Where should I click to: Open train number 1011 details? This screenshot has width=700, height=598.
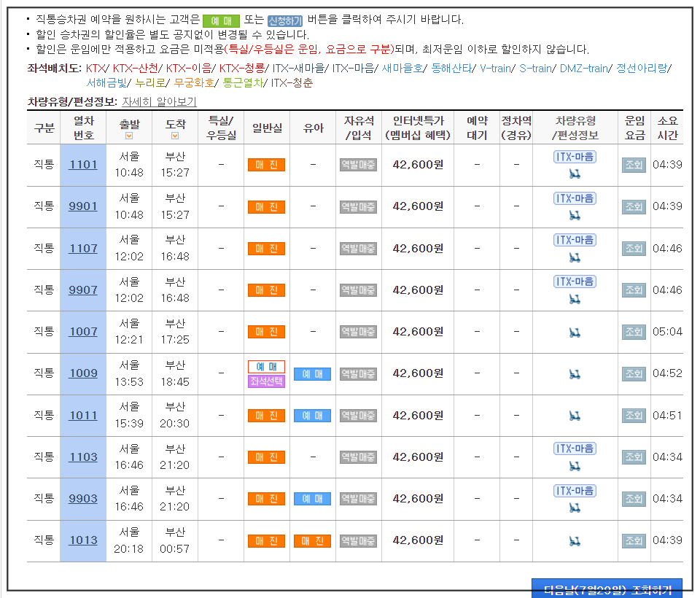(83, 416)
